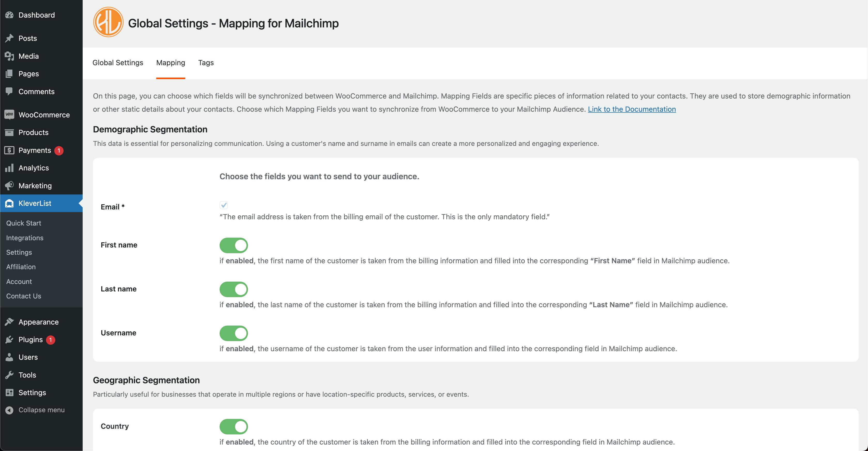The height and width of the screenshot is (451, 868).
Task: Open the Users menu label
Action: pyautogui.click(x=28, y=357)
